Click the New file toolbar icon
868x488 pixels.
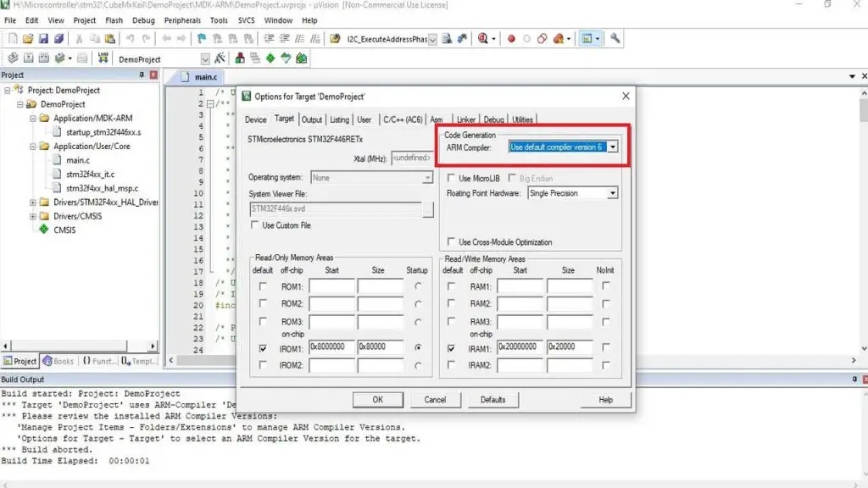pyautogui.click(x=13, y=39)
